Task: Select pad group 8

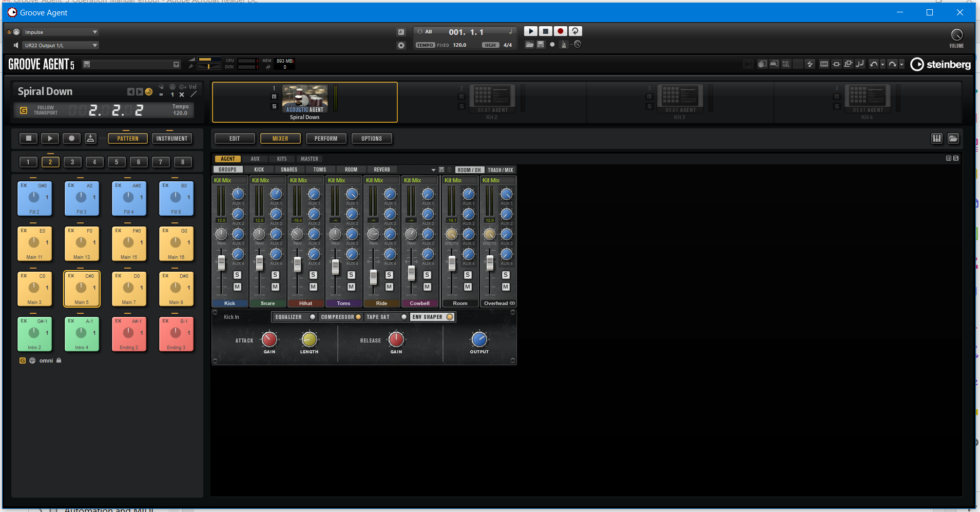Action: click(x=183, y=162)
